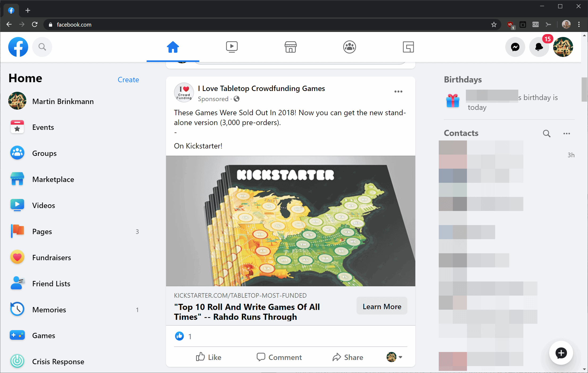Click Create button in sidebar

point(128,80)
